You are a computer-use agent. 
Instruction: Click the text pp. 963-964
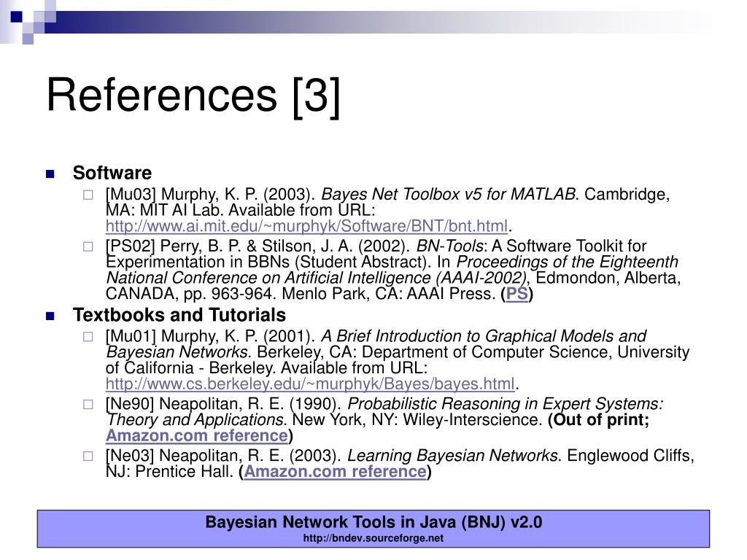[x=229, y=294]
